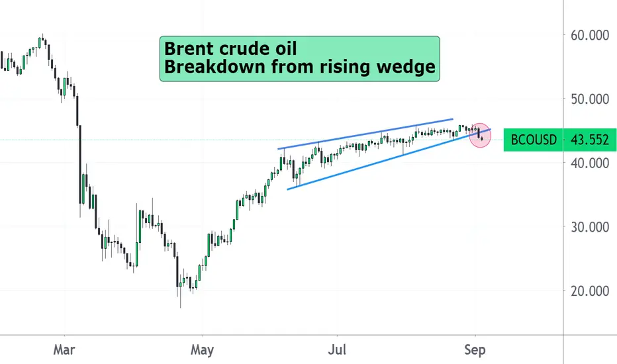This screenshot has width=617, height=364.
Task: Click the BCOUSD symbol price label
Action: (533, 140)
